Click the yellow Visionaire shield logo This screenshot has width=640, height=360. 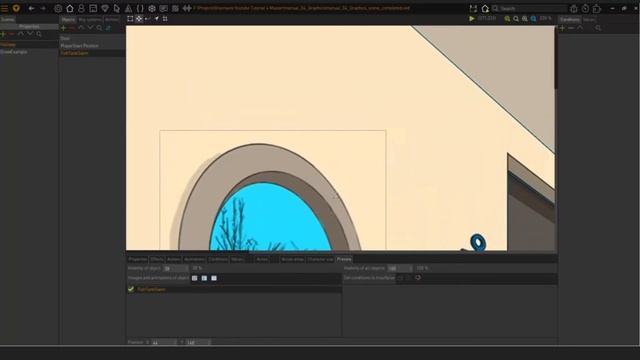click(x=16, y=8)
